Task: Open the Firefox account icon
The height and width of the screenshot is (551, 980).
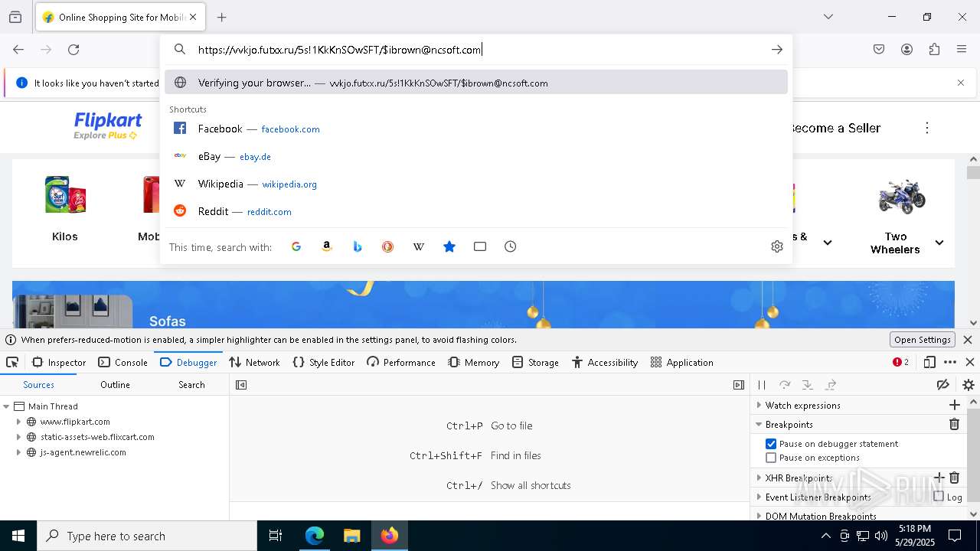Action: pyautogui.click(x=906, y=50)
